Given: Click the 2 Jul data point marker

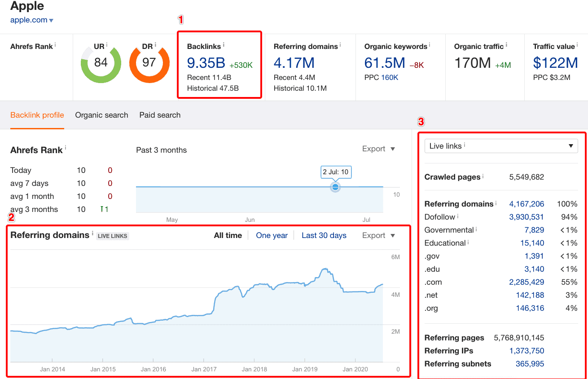Looking at the screenshot, I should tap(335, 187).
